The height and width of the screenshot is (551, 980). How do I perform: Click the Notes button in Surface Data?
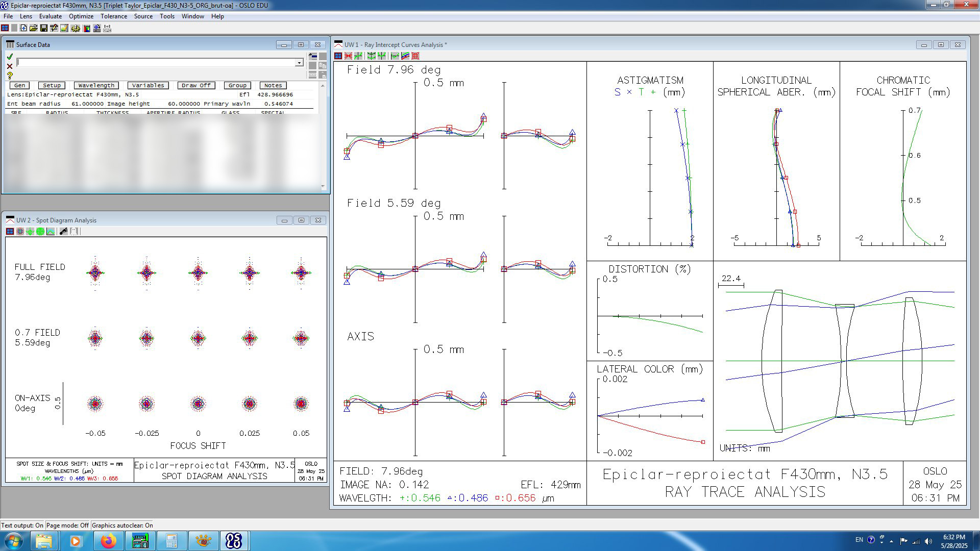(273, 85)
